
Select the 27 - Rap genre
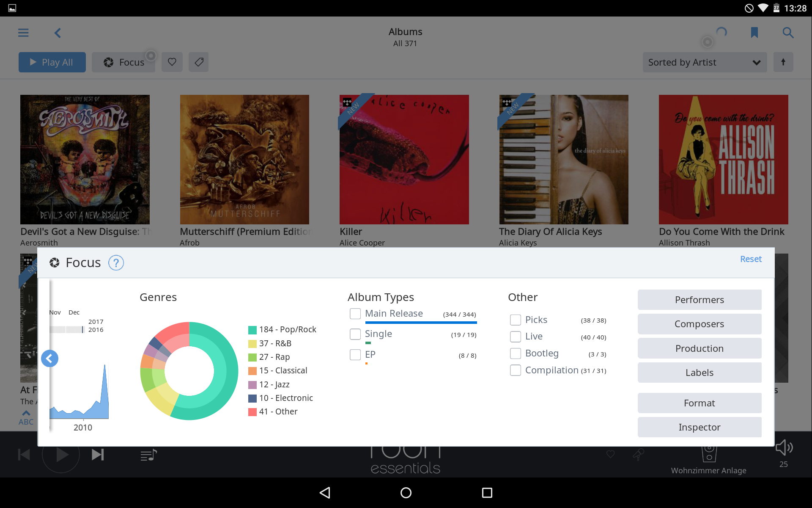click(269, 357)
